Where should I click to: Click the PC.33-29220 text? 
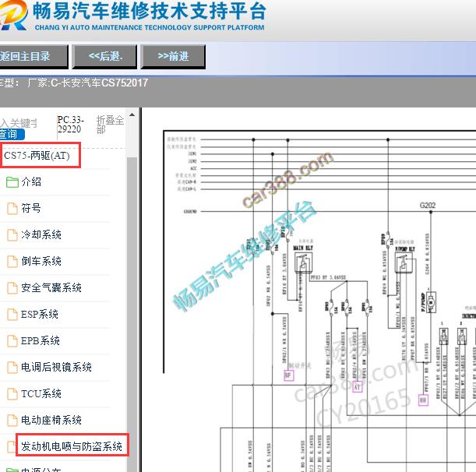click(x=69, y=125)
